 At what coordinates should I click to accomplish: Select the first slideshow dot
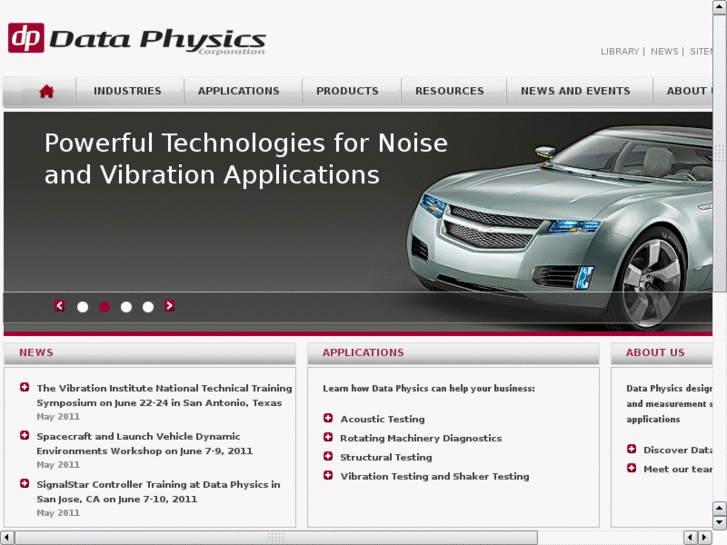coord(83,307)
